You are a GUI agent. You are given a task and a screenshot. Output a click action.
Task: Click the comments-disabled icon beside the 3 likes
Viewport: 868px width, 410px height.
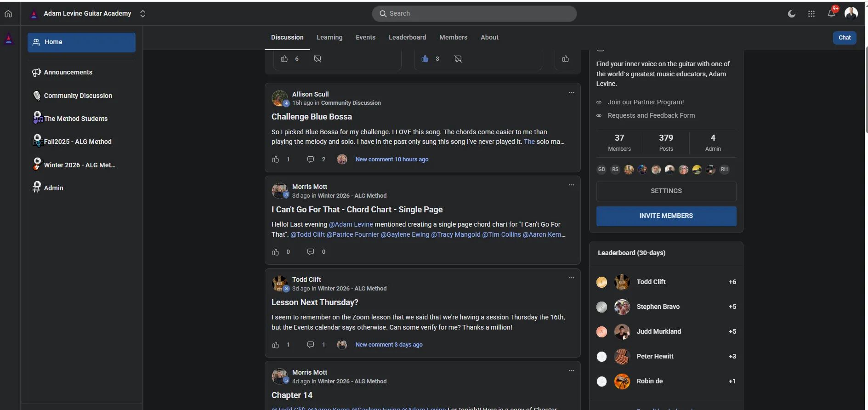tap(458, 59)
